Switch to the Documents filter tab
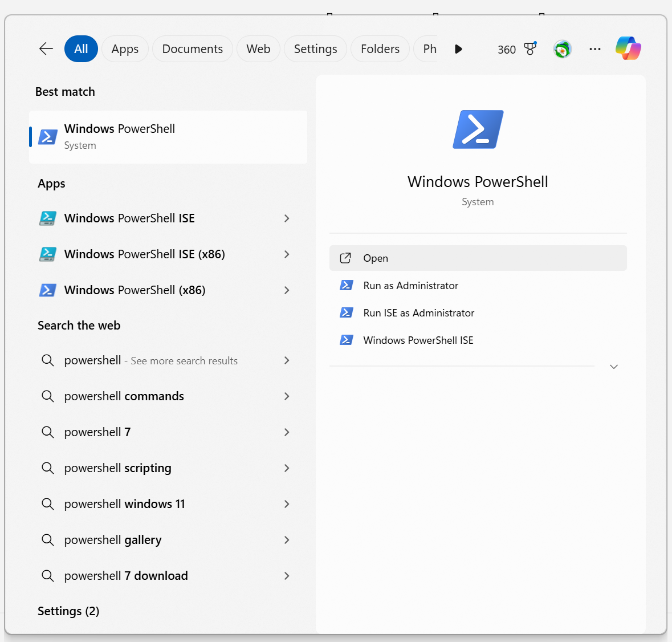The width and height of the screenshot is (672, 642). click(193, 49)
